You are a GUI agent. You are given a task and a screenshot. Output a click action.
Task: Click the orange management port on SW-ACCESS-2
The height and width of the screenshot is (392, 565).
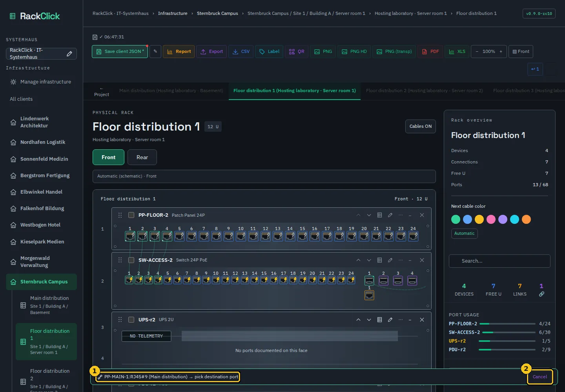[x=369, y=295]
